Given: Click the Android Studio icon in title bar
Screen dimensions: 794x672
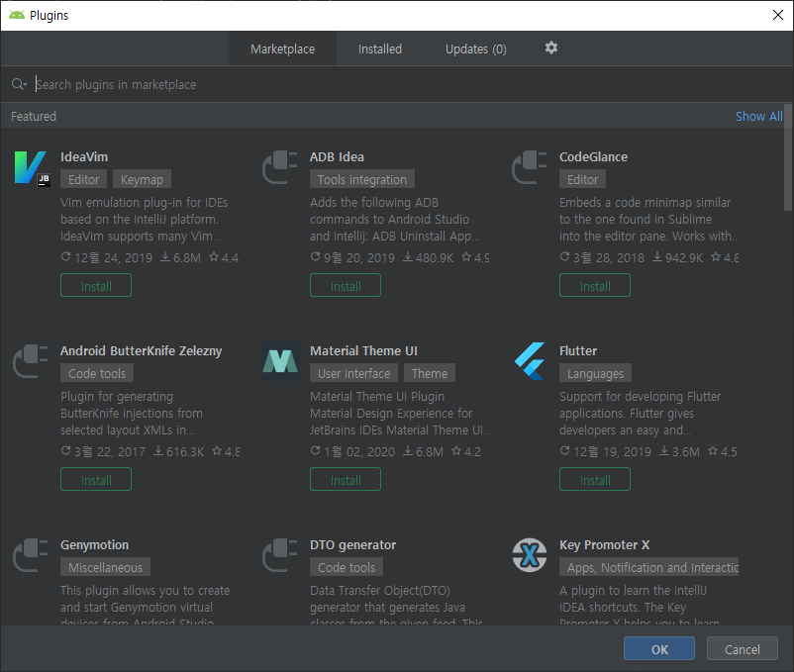Looking at the screenshot, I should 17,15.
